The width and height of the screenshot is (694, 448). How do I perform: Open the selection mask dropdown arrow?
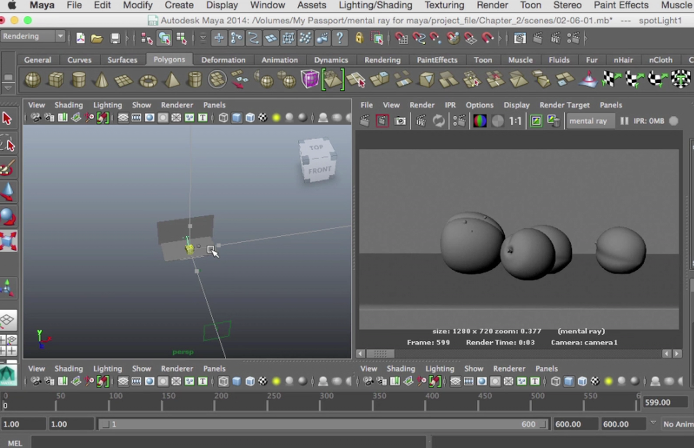click(202, 39)
